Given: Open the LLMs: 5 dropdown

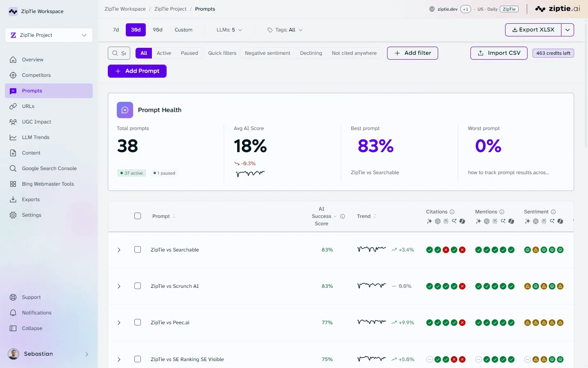Looking at the screenshot, I should point(229,30).
